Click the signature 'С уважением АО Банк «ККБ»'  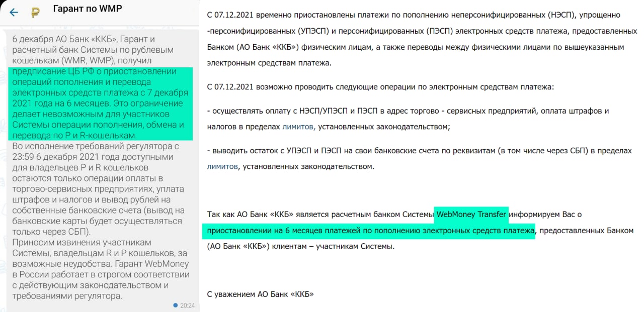coord(261,294)
